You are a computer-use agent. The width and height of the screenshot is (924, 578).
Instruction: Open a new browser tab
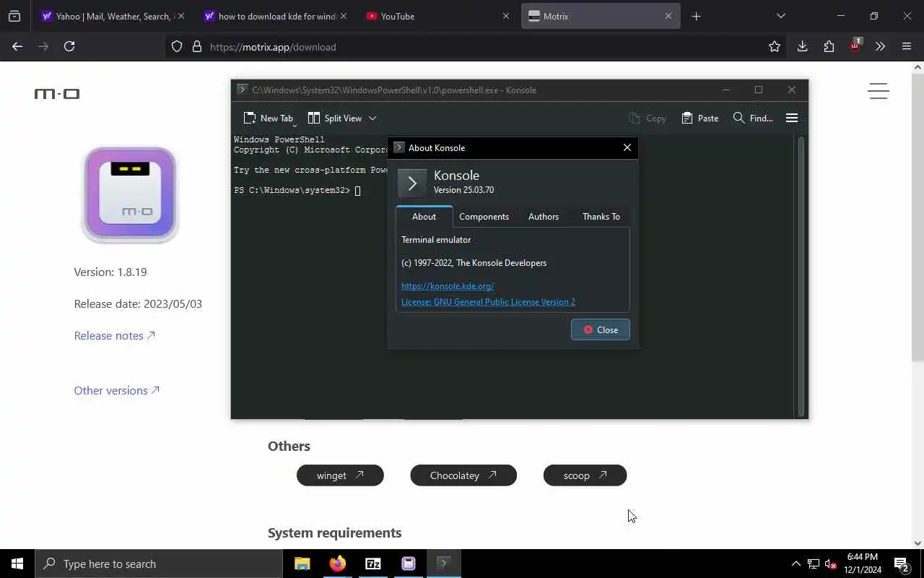pos(696,16)
